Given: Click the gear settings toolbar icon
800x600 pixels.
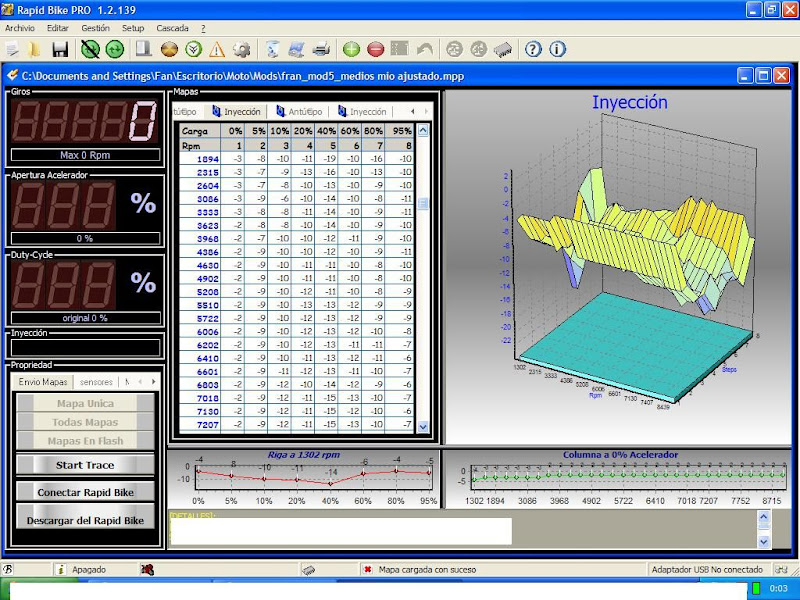Looking at the screenshot, I should click(241, 49).
